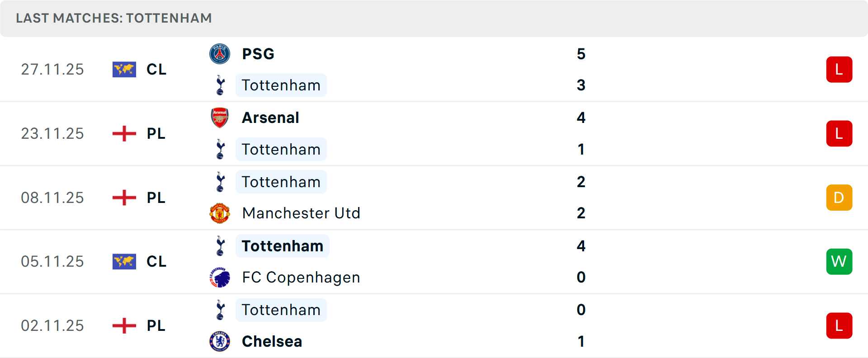This screenshot has width=868, height=358.
Task: Click the Manchester Utd crest logo
Action: [220, 213]
